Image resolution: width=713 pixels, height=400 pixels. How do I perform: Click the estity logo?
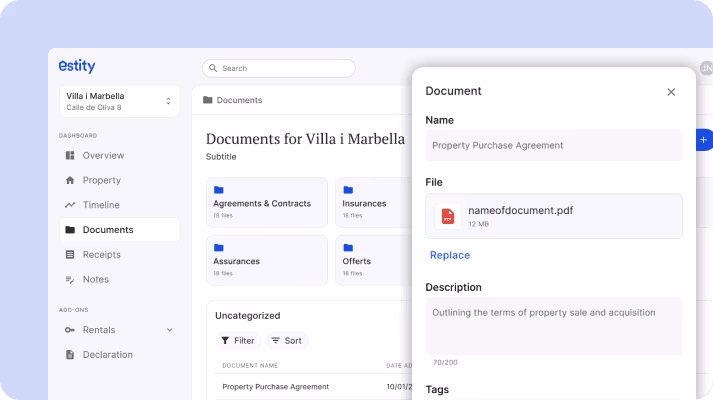[77, 66]
